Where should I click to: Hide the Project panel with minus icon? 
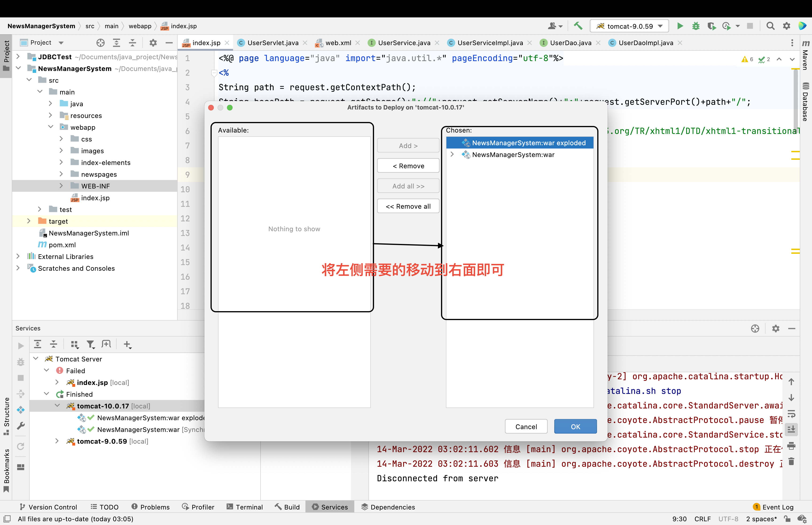[169, 43]
